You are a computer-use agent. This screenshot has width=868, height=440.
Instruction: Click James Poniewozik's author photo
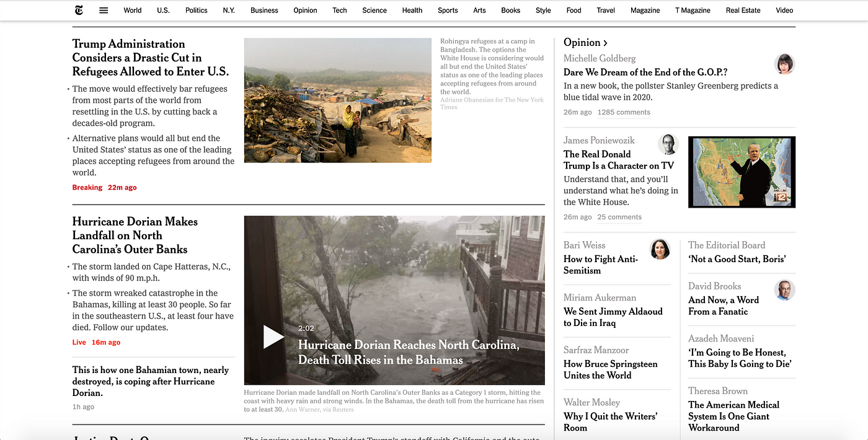click(x=668, y=144)
